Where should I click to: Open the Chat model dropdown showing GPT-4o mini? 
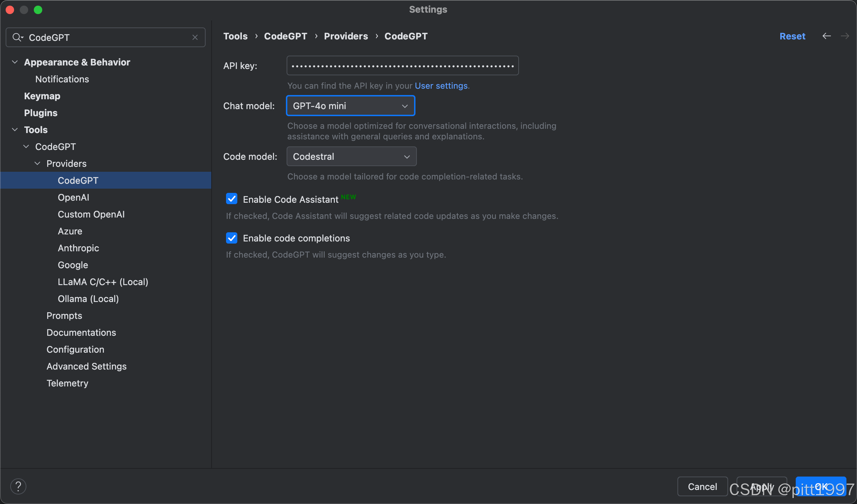[350, 106]
